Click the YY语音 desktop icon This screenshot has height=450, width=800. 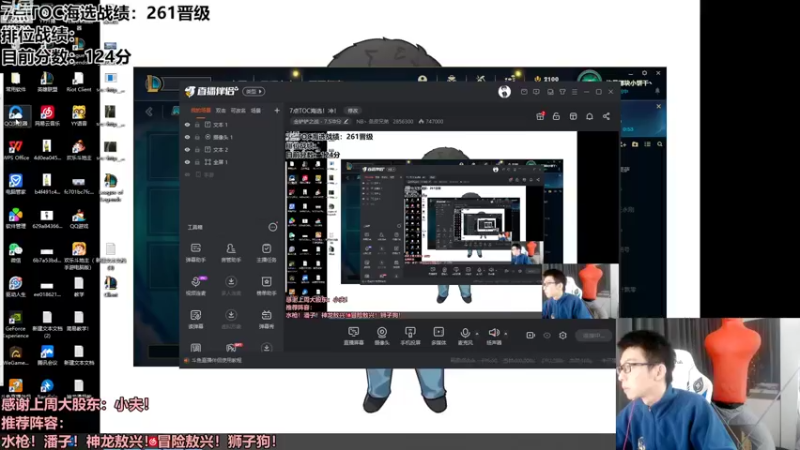point(79,116)
